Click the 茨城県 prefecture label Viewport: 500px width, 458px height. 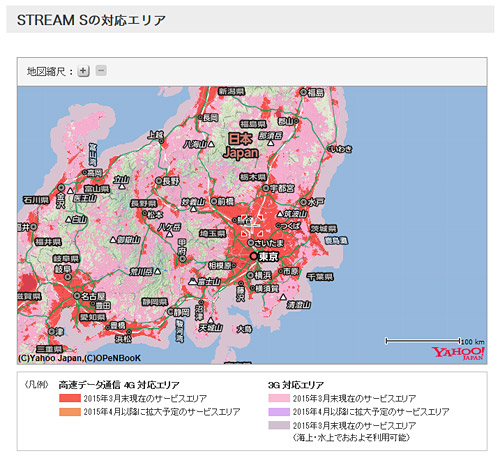click(x=324, y=229)
